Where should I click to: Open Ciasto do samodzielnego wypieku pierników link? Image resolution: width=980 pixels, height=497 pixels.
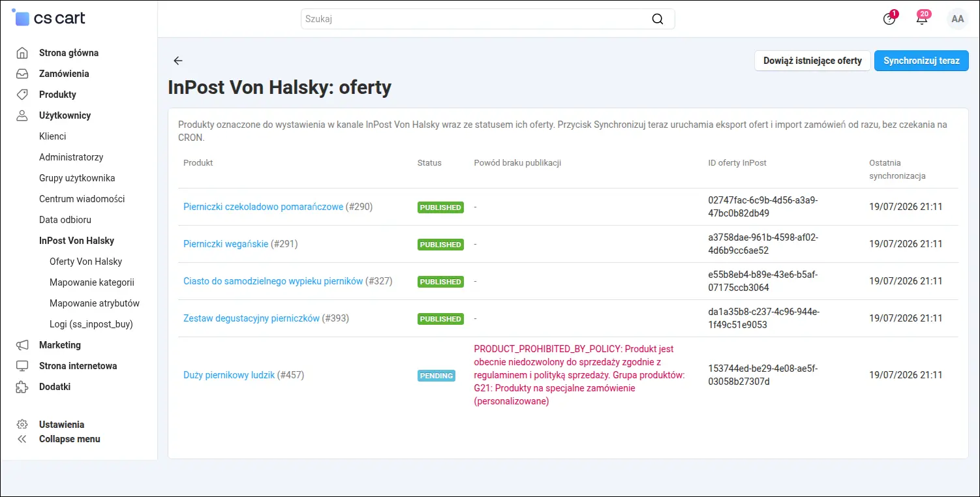point(273,281)
